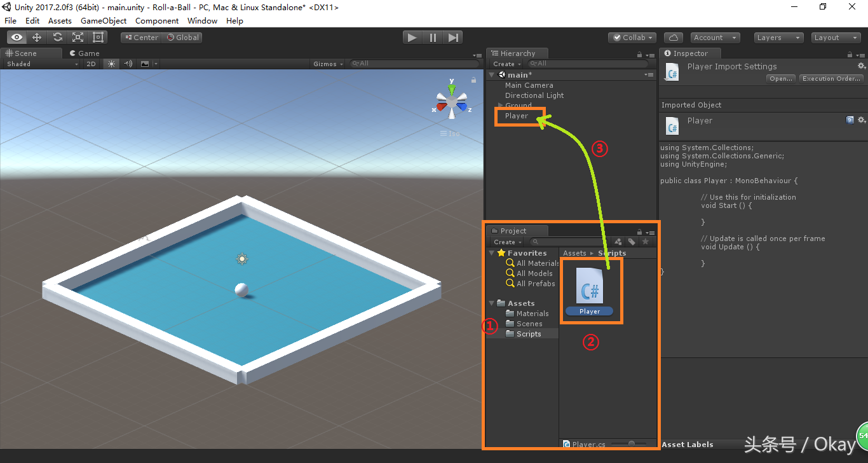
Task: Select the Rotate tool
Action: (x=57, y=38)
